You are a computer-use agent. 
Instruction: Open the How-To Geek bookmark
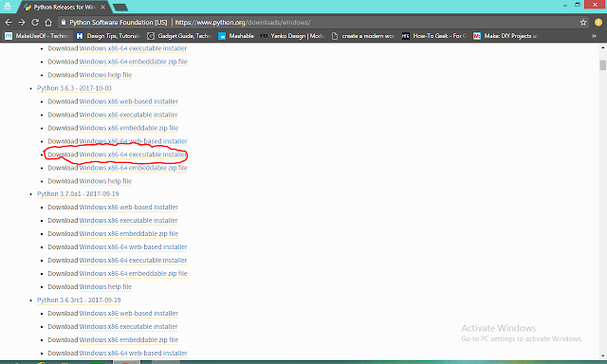click(434, 36)
